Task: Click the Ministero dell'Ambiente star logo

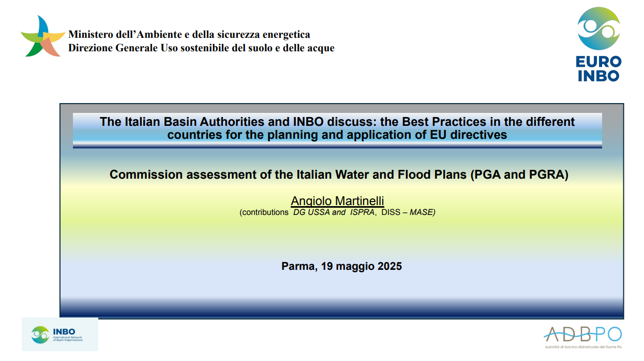Action: (43, 36)
